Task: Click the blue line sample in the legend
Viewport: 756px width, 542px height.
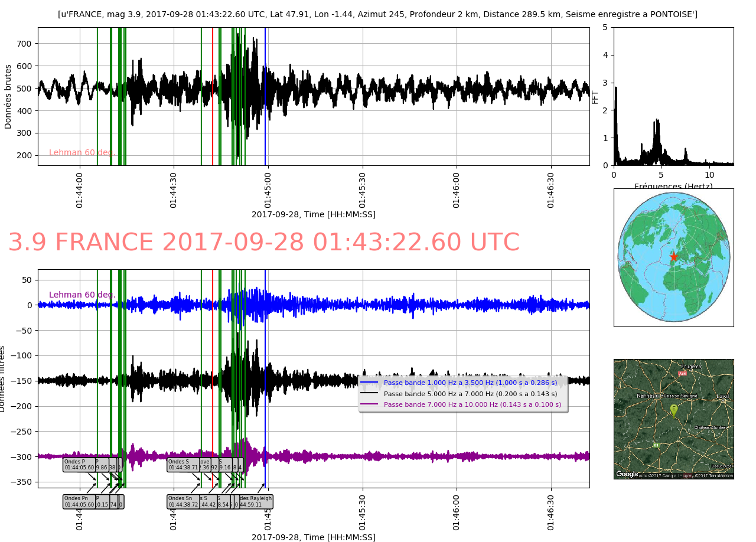Action: coord(369,383)
